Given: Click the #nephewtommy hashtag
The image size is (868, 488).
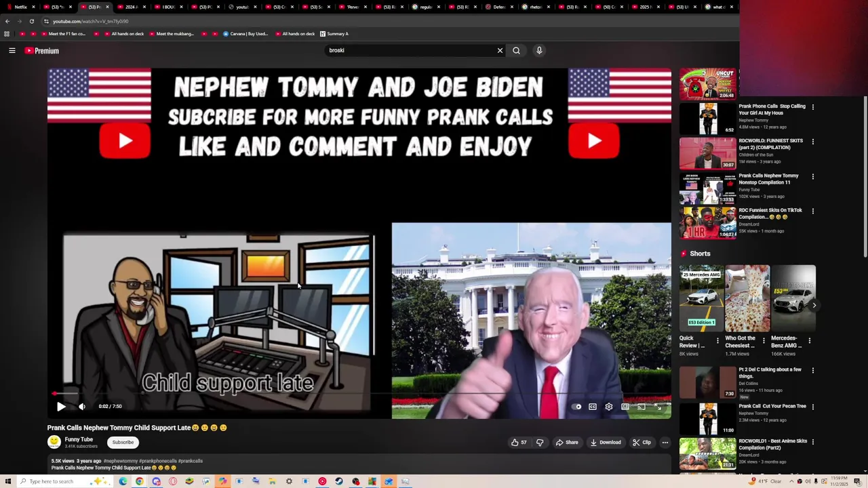Looking at the screenshot, I should (x=120, y=461).
